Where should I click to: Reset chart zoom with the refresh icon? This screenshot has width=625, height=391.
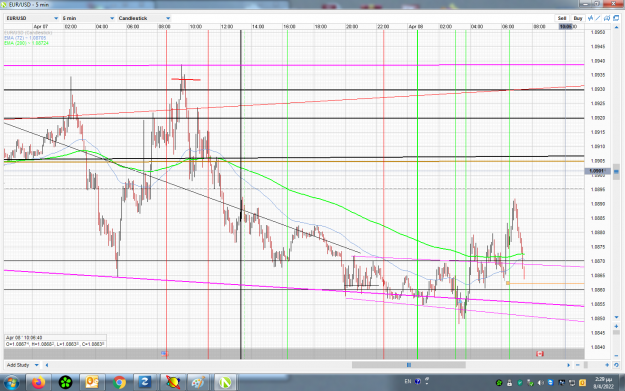tap(616, 365)
